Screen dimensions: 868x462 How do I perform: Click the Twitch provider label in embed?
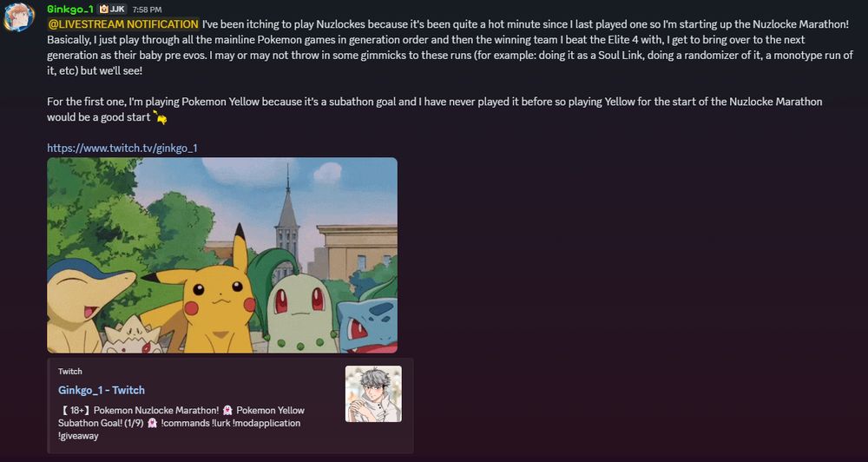[x=69, y=371]
